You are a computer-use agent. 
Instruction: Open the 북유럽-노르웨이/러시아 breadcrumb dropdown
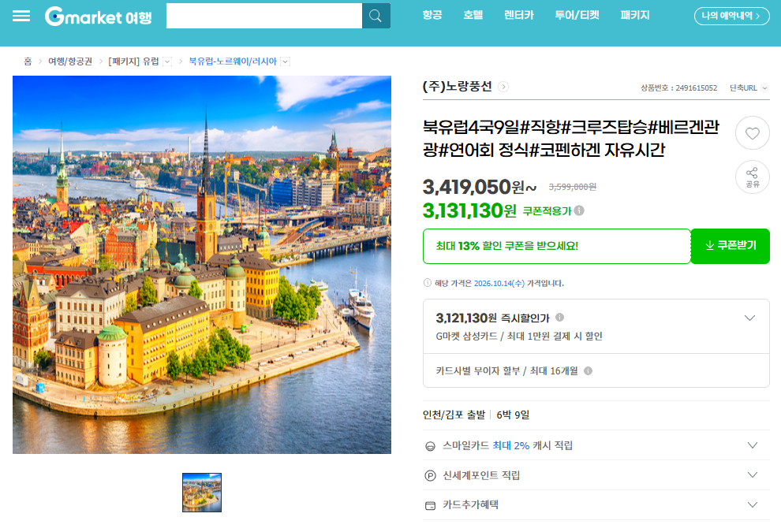coord(285,61)
